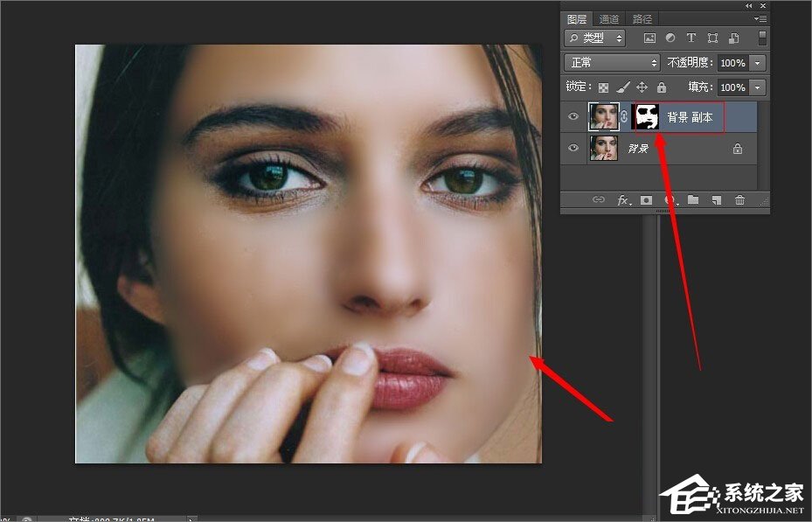This screenshot has width=812, height=522.
Task: Filter layers by shape layers
Action: click(712, 38)
